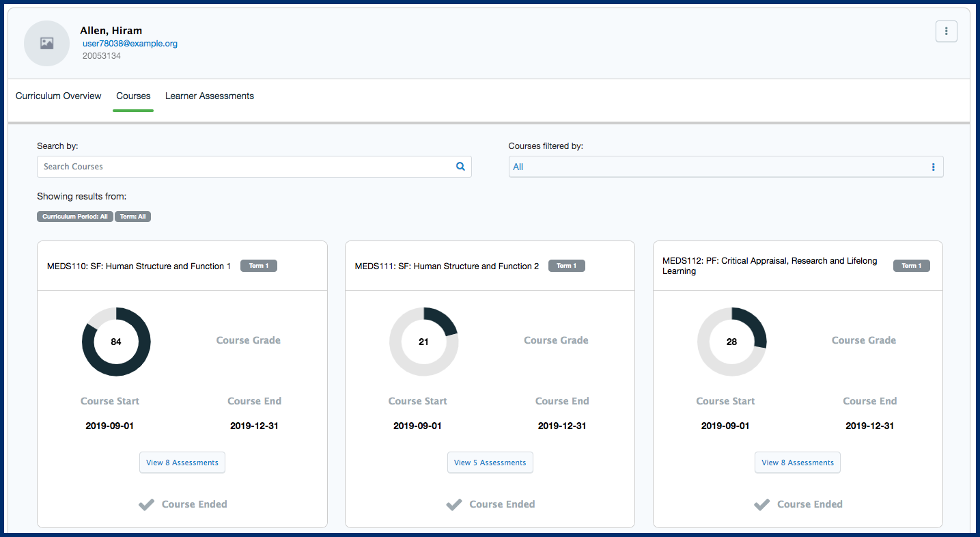Viewport: 980px width, 537px height.
Task: View 5 Assessments for MEDS111
Action: coord(490,463)
